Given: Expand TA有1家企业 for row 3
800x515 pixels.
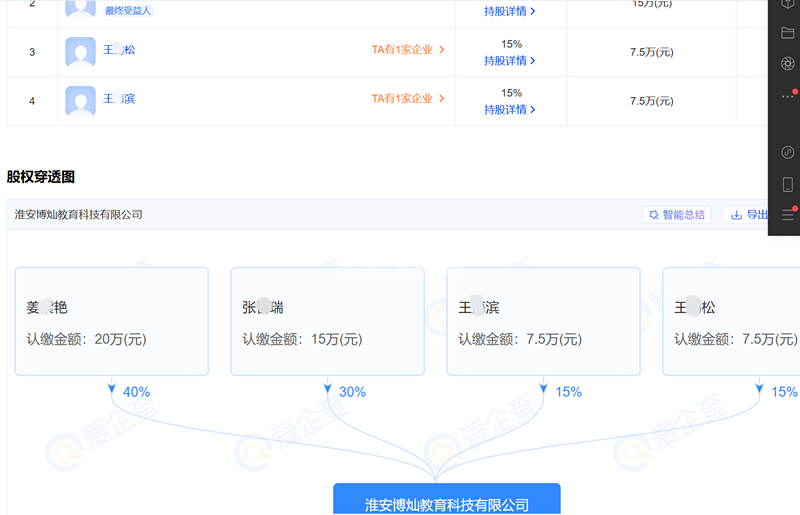Looking at the screenshot, I should (408, 50).
